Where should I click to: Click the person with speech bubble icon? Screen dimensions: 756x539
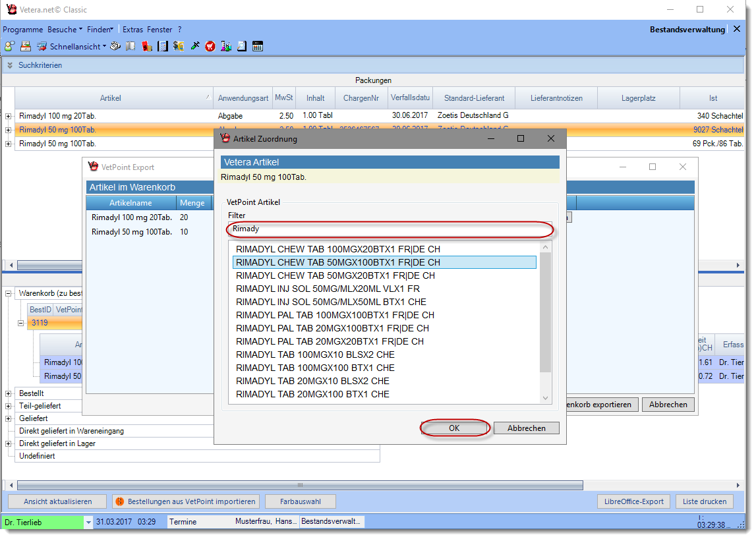click(x=9, y=46)
